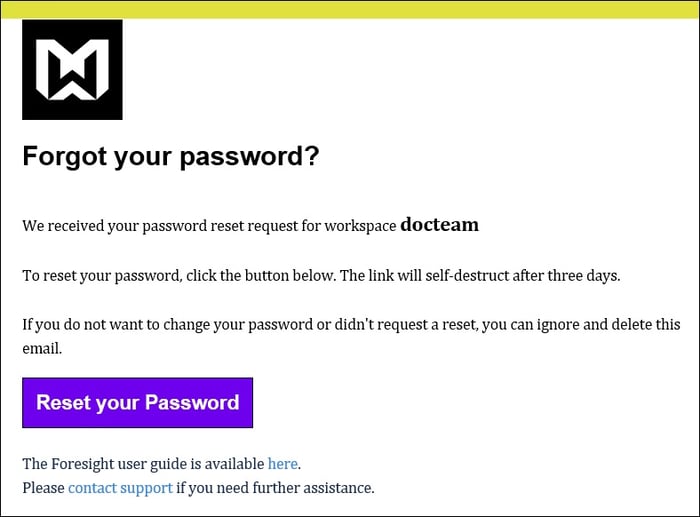
Task: Click the Reset your Password button
Action: 137,403
